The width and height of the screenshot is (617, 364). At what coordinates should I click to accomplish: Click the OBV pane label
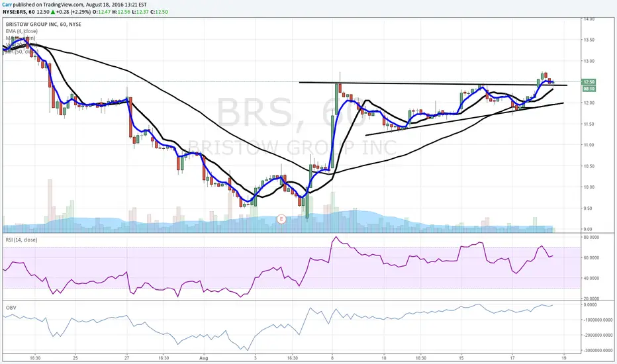point(11,308)
